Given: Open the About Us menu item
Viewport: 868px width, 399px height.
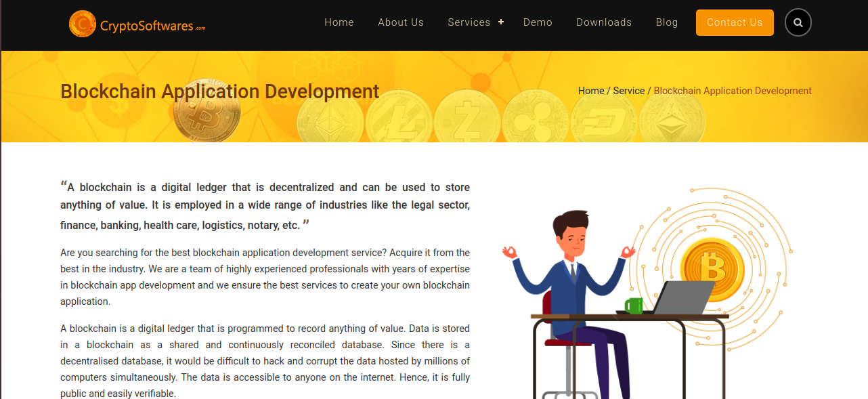Looking at the screenshot, I should pyautogui.click(x=401, y=22).
